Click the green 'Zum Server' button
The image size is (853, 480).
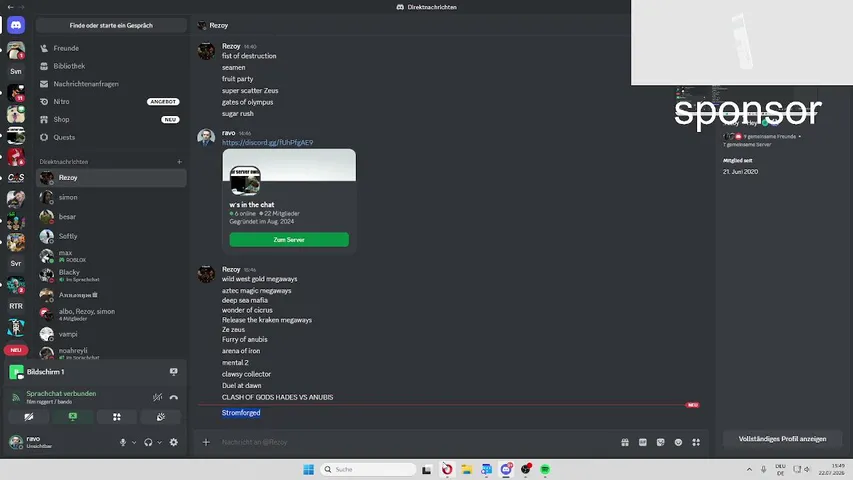pyautogui.click(x=289, y=239)
